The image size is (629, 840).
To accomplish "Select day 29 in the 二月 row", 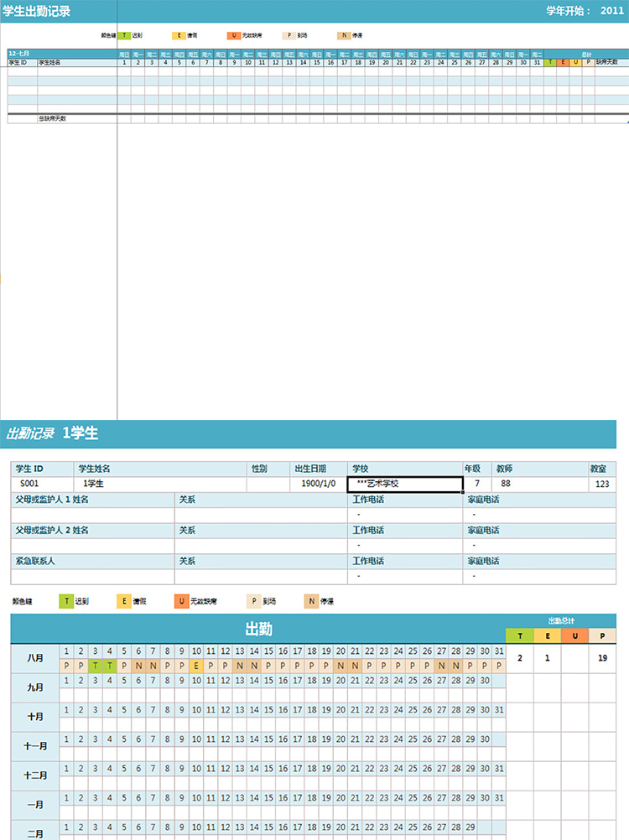I will pos(470,827).
